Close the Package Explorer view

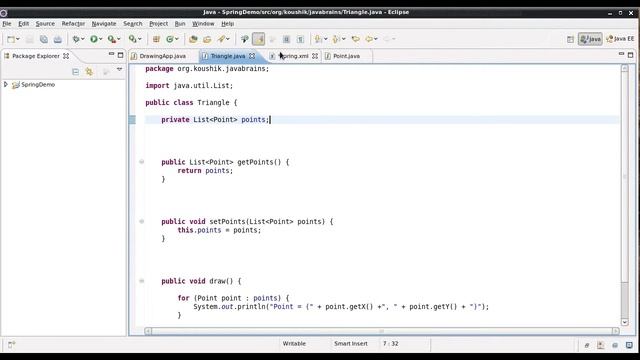pyautogui.click(x=66, y=56)
